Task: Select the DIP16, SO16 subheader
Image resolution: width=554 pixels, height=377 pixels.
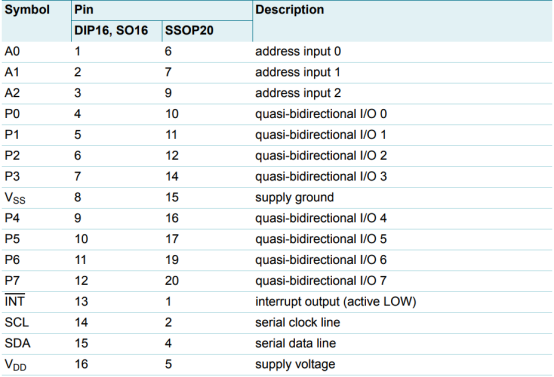Action: click(111, 31)
